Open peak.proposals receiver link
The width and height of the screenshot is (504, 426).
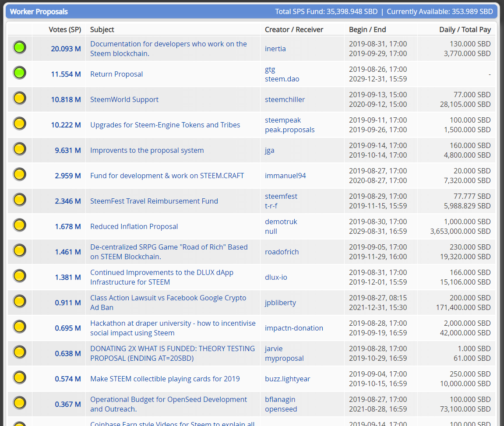click(x=289, y=130)
